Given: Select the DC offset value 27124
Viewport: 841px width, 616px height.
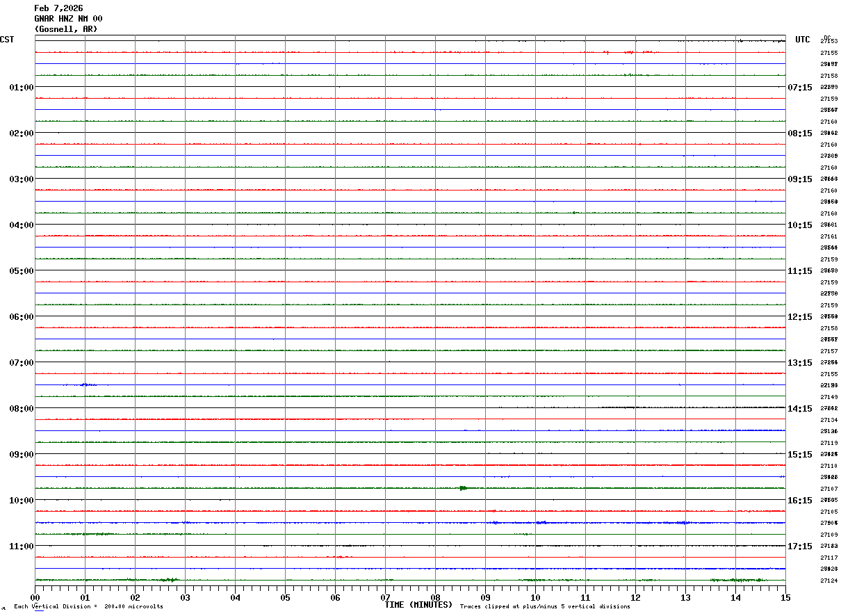Looking at the screenshot, I should coord(828,581).
